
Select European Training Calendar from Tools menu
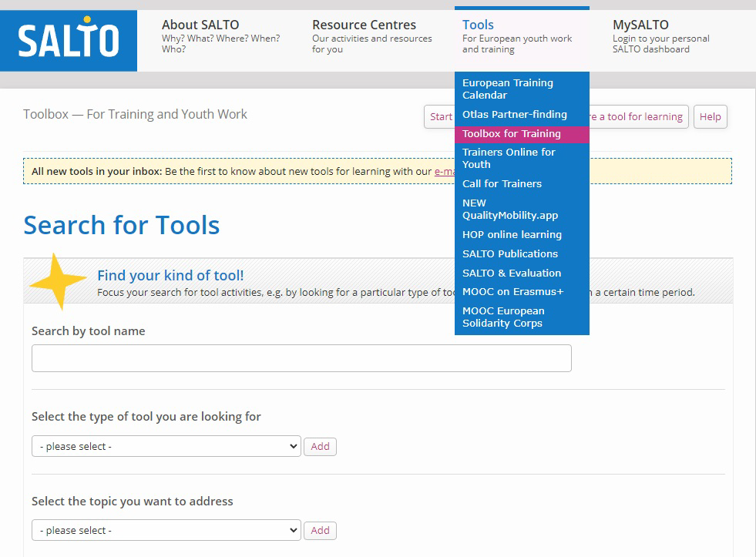pos(507,89)
